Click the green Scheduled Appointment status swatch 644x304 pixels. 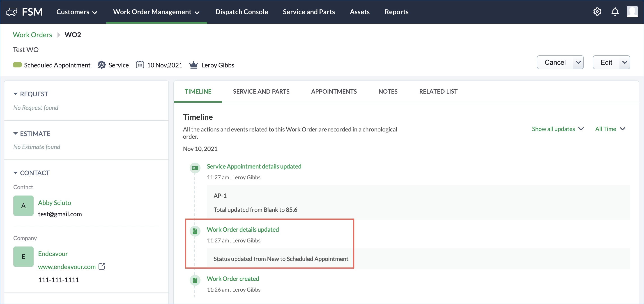point(17,65)
